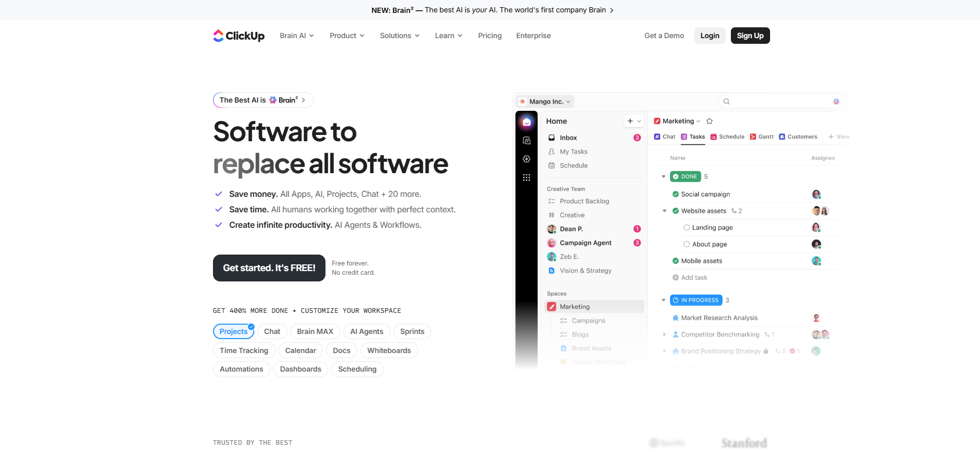
Task: Click the Login button
Action: tap(710, 36)
